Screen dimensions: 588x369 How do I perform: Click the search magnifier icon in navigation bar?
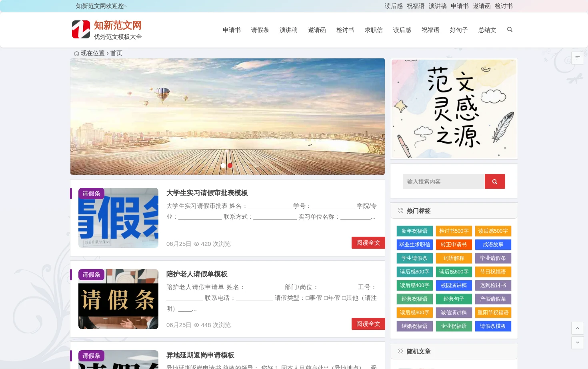point(510,30)
